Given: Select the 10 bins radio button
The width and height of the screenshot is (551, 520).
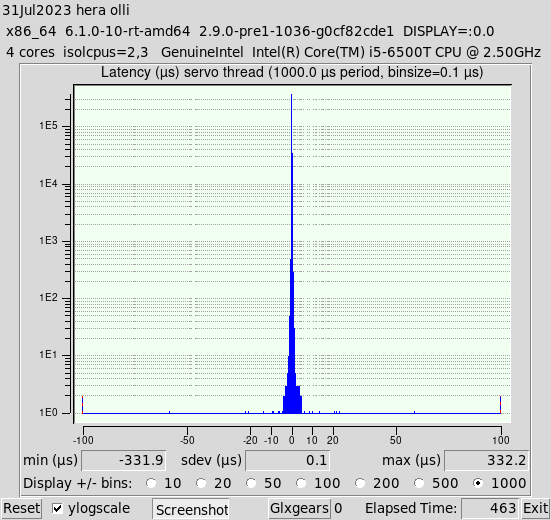Looking at the screenshot, I should click(151, 483).
